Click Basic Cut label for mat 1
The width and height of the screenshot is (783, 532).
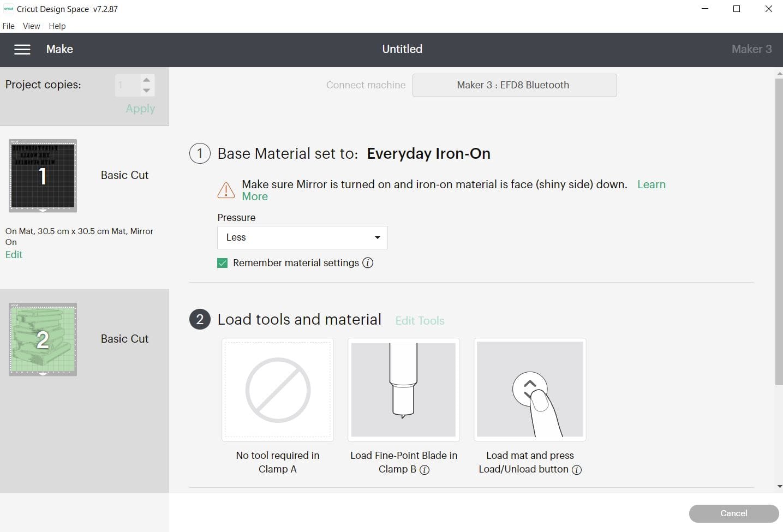[124, 175]
